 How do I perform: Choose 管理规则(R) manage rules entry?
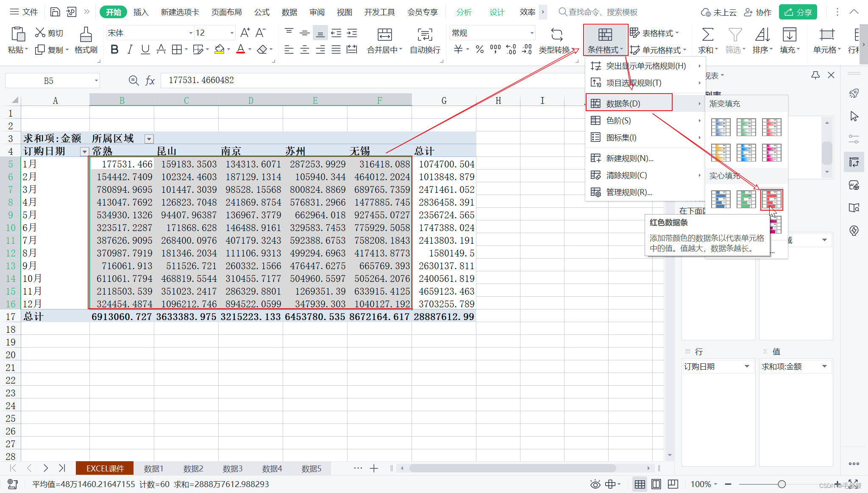tap(629, 192)
